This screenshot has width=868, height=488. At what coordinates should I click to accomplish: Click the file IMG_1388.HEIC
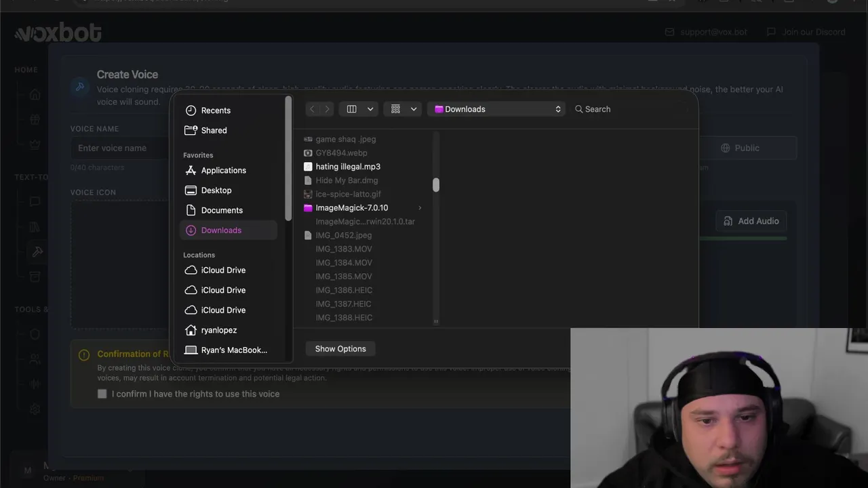click(344, 318)
